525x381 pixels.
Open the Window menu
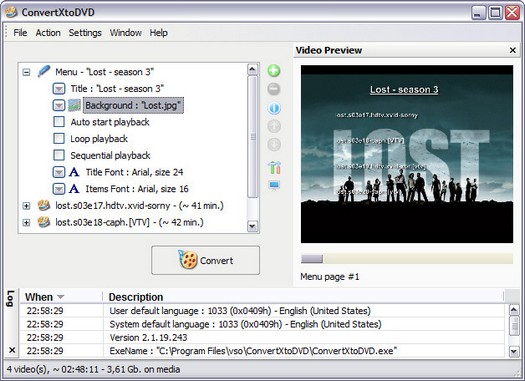coord(126,33)
